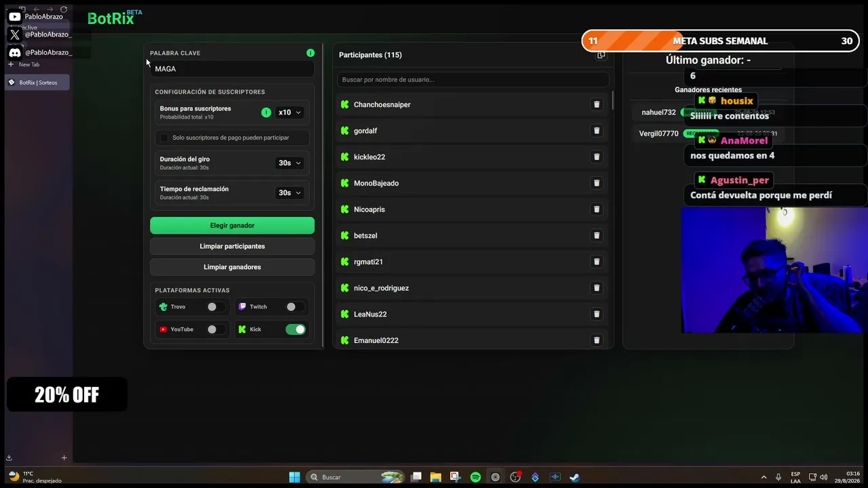Show hidden system tray icons chevron
This screenshot has height=488, width=868.
[764, 477]
